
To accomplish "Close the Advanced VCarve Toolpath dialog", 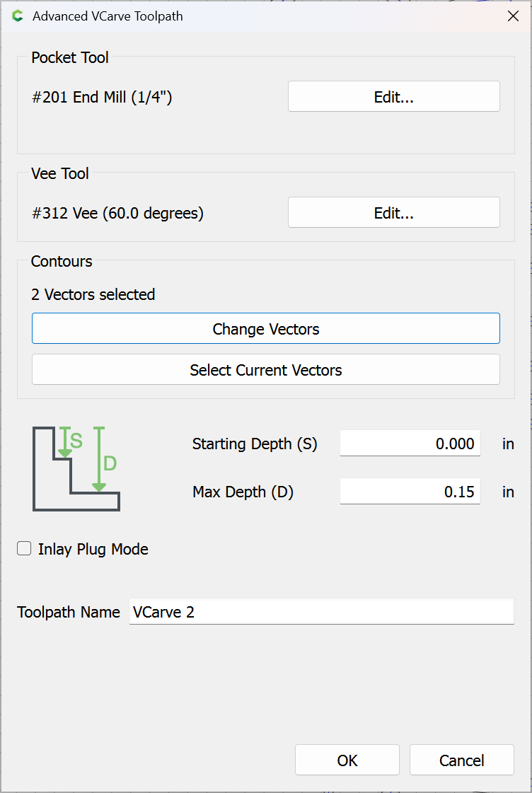I will coord(513,16).
